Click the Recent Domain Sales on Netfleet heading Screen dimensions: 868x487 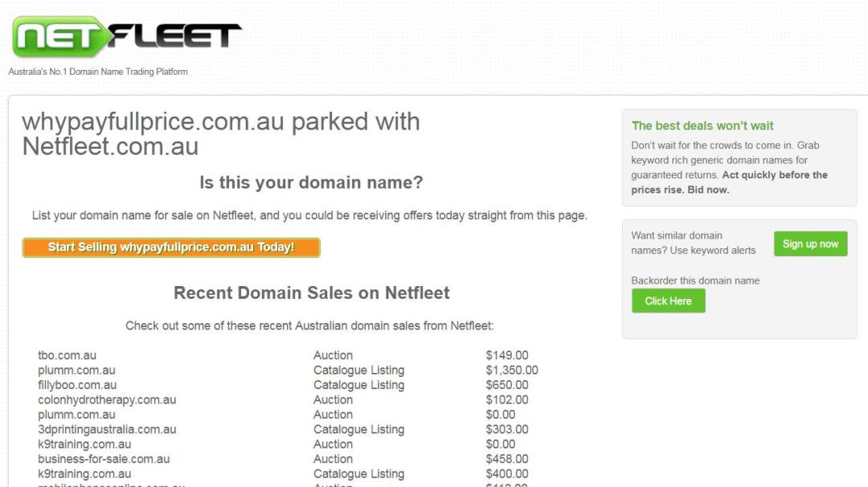(311, 293)
